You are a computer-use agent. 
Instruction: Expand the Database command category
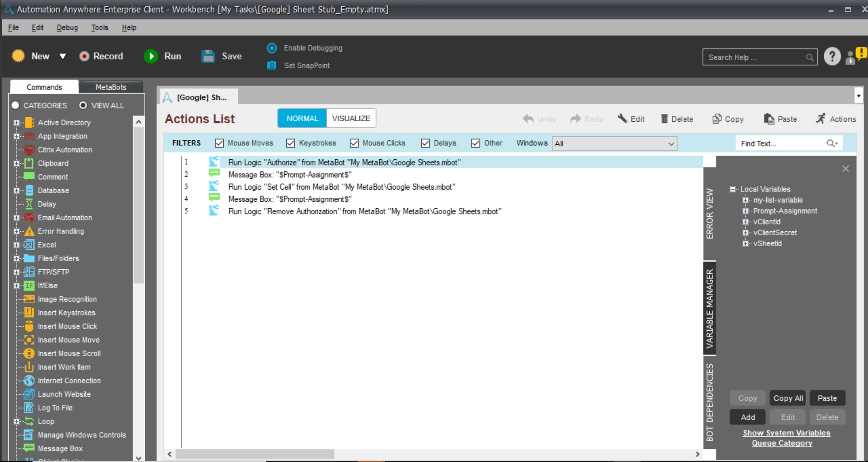coord(16,191)
